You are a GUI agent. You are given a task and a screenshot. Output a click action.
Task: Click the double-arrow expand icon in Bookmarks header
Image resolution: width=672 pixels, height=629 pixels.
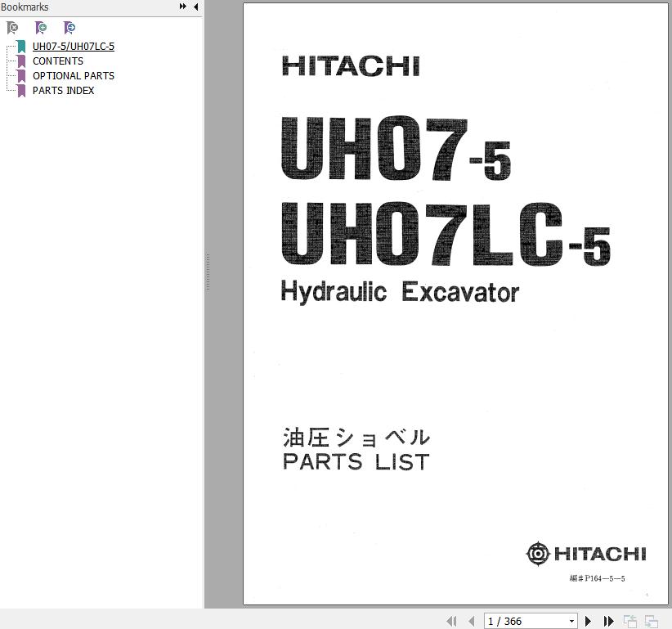(182, 7)
